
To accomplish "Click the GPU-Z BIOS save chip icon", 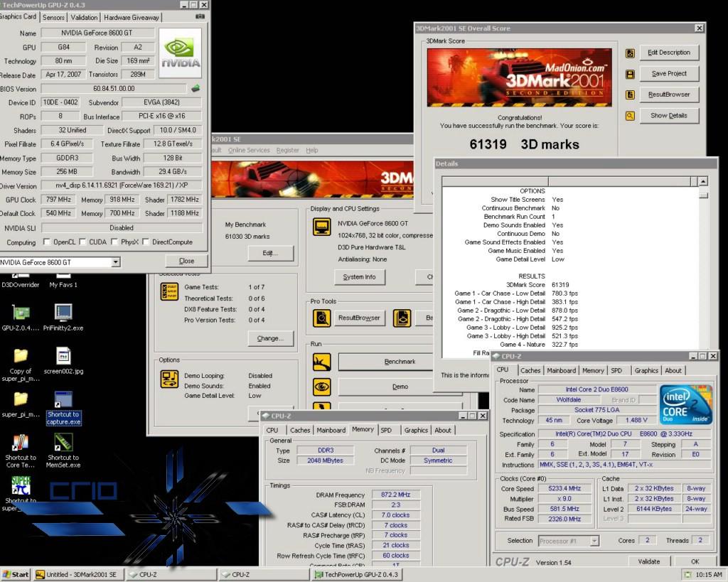I will 196,88.
